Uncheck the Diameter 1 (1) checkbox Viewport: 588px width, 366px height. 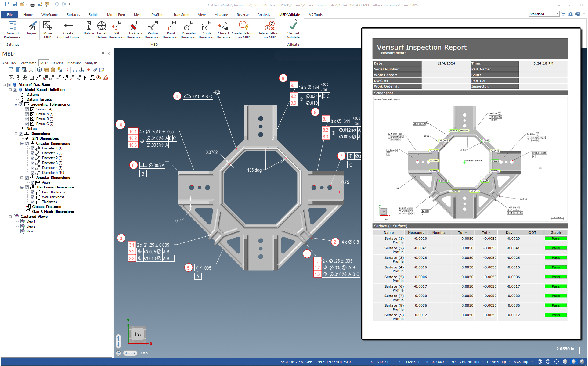[33, 148]
